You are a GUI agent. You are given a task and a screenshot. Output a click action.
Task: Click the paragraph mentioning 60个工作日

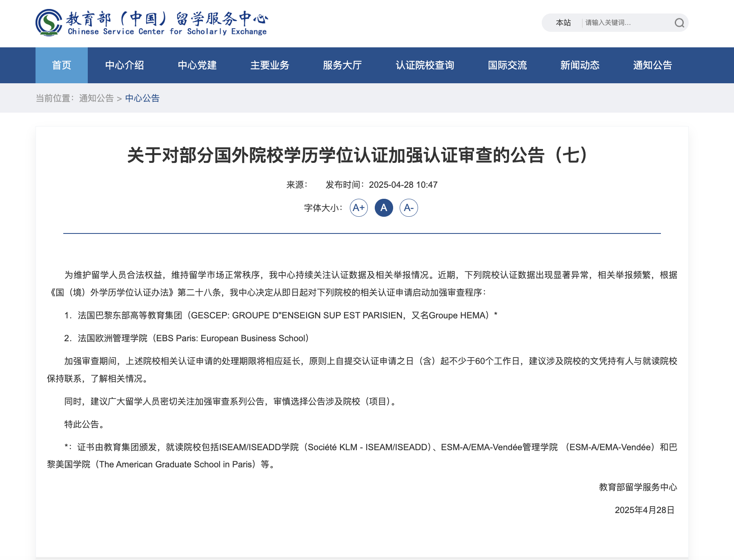point(362,370)
